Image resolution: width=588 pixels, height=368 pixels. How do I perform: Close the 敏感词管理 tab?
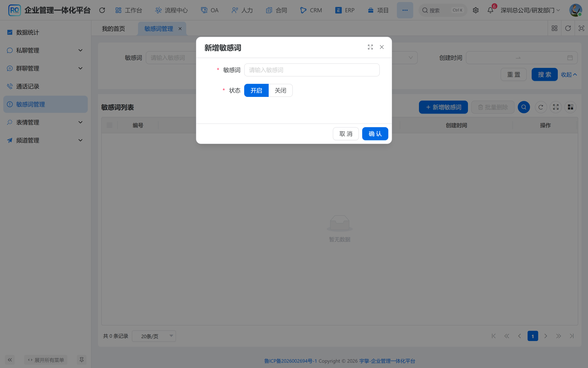click(x=180, y=29)
